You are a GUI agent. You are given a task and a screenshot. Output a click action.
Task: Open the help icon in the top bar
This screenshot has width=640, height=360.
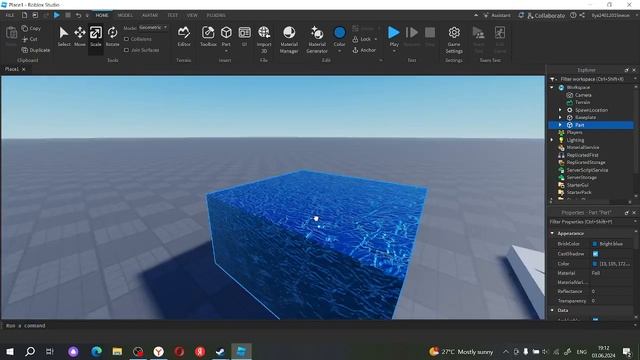(x=573, y=15)
